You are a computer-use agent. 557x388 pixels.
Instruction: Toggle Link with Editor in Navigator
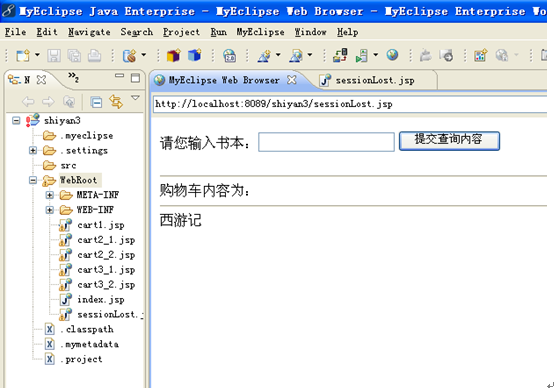point(116,102)
